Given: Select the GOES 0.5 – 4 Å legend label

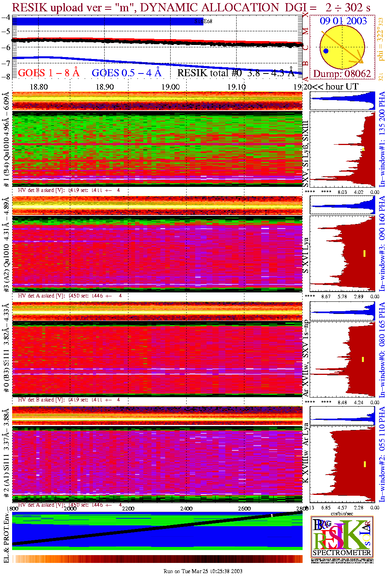Looking at the screenshot, I should point(127,73).
